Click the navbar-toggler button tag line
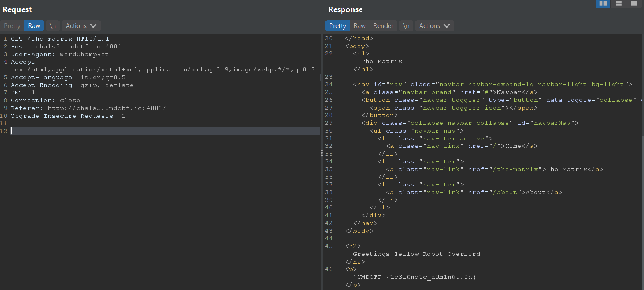The height and width of the screenshot is (290, 644). (501, 100)
